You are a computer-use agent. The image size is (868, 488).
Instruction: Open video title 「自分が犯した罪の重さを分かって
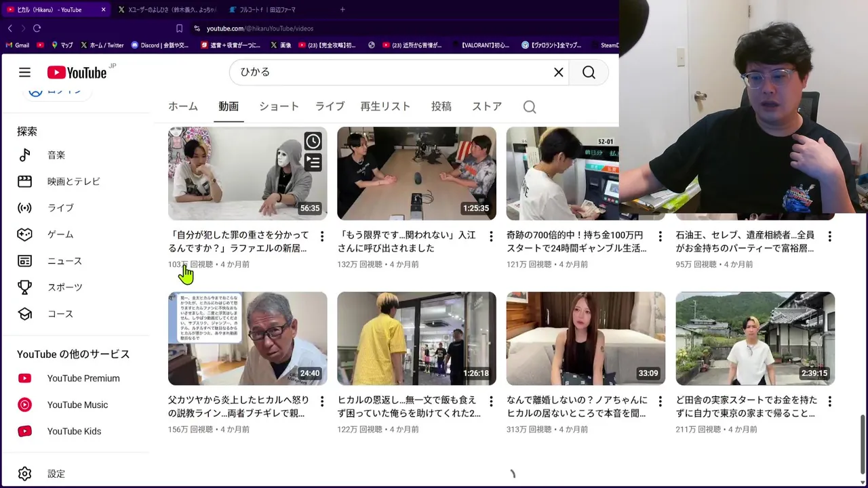click(239, 242)
